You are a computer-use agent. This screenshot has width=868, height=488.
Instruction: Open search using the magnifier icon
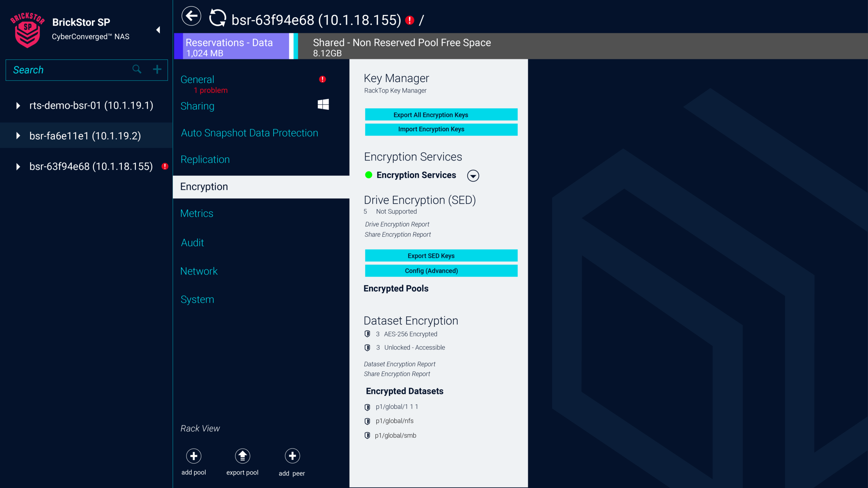137,69
